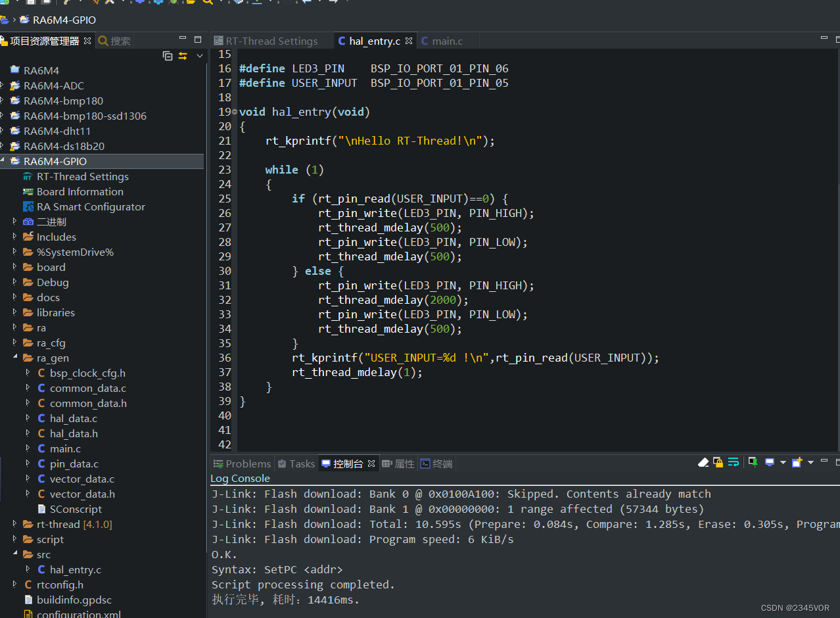Open the project explorer view menu chevron
The height and width of the screenshot is (618, 840).
click(x=200, y=56)
